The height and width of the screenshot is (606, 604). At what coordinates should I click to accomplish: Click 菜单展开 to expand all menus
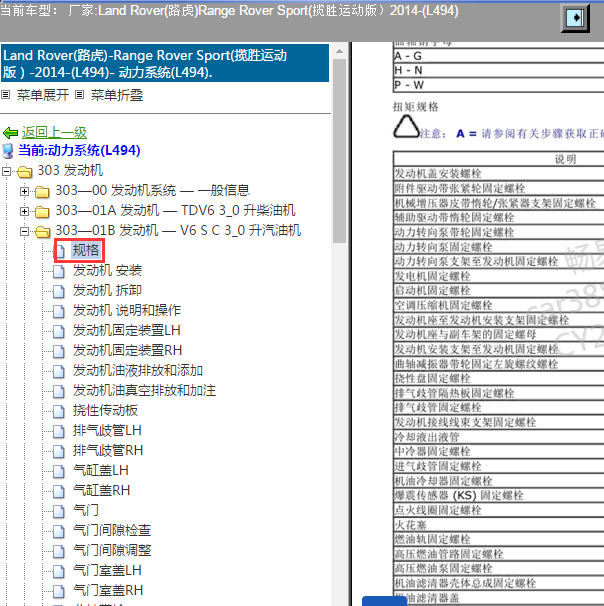click(43, 95)
